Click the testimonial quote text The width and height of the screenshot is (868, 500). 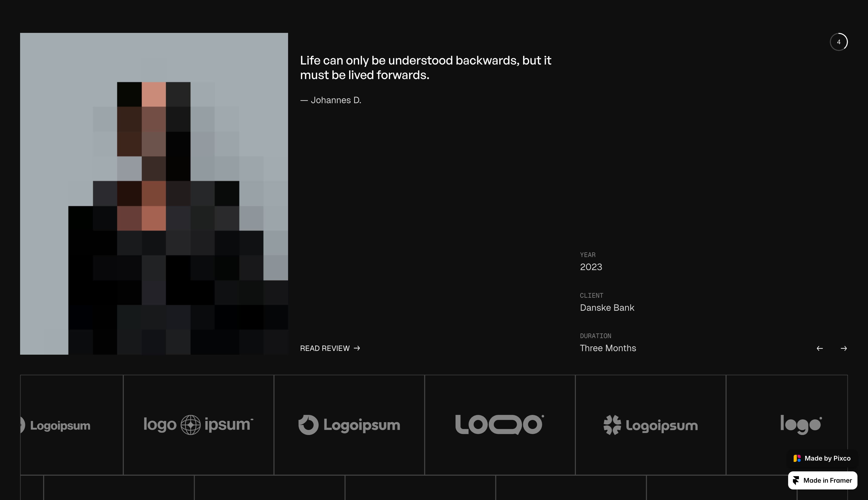click(x=425, y=68)
